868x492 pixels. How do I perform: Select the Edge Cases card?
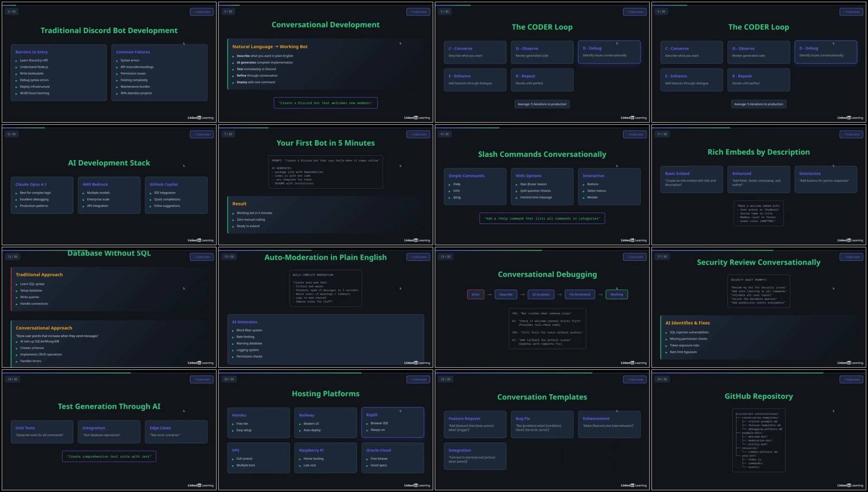[176, 432]
